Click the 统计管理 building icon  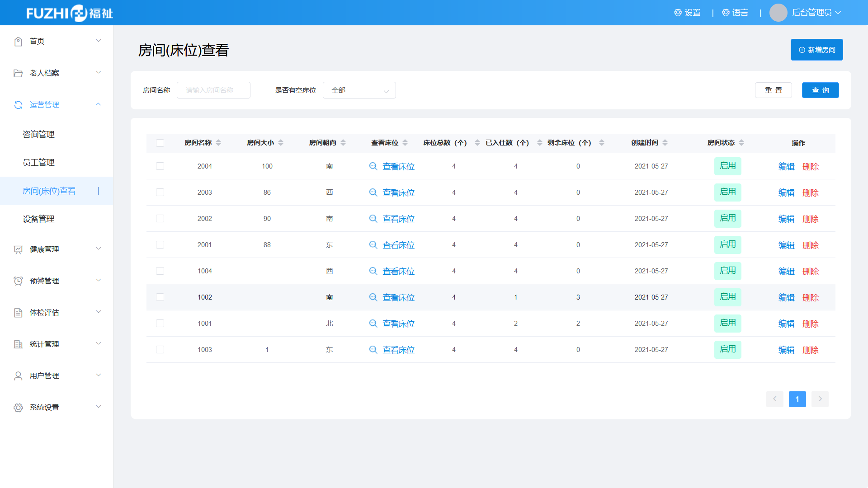pyautogui.click(x=18, y=344)
